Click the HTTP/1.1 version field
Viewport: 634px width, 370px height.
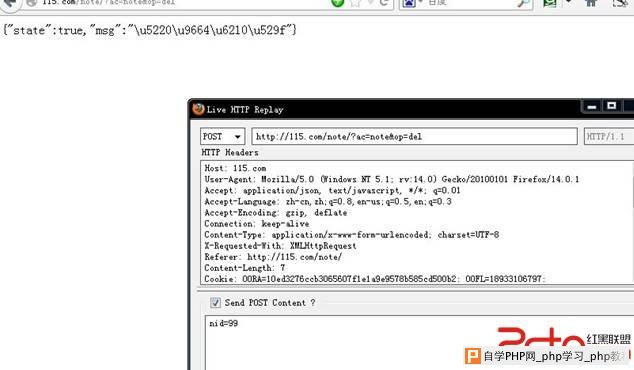pos(609,136)
